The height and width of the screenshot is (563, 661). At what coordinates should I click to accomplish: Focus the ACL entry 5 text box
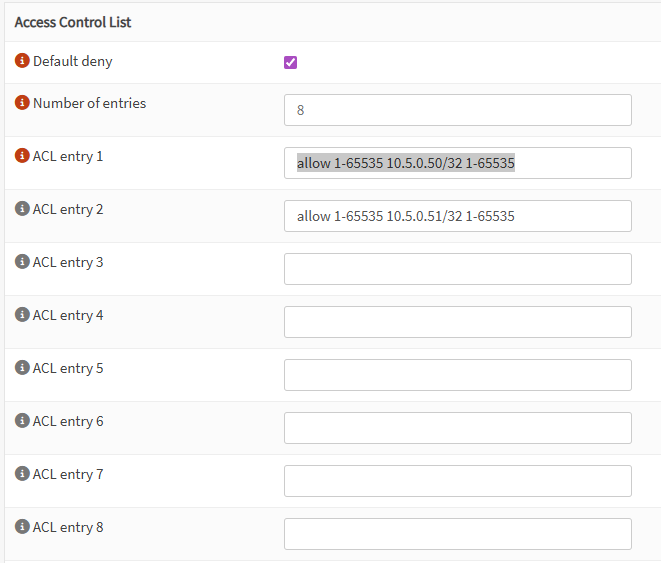coord(457,375)
